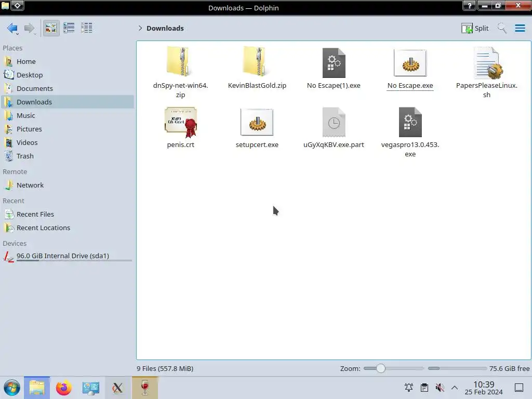
Task: Click the show desktop button
Action: tap(519, 388)
